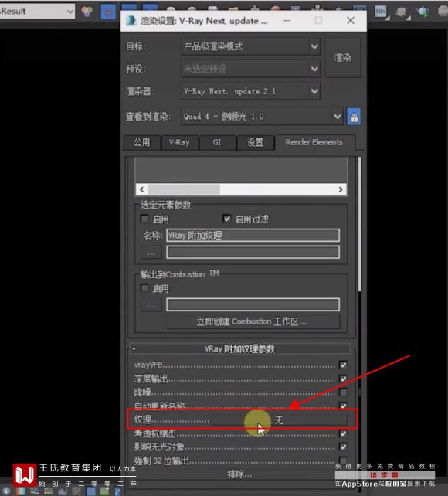Enable the 降噪 checkbox
This screenshot has height=496, width=448.
pyautogui.click(x=343, y=392)
